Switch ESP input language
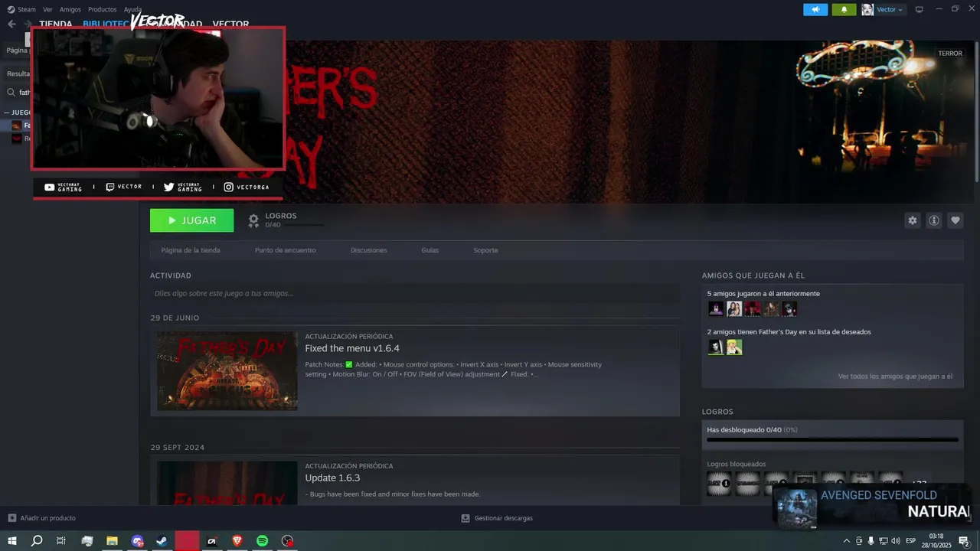Viewport: 980px width, 551px height. pos(911,541)
